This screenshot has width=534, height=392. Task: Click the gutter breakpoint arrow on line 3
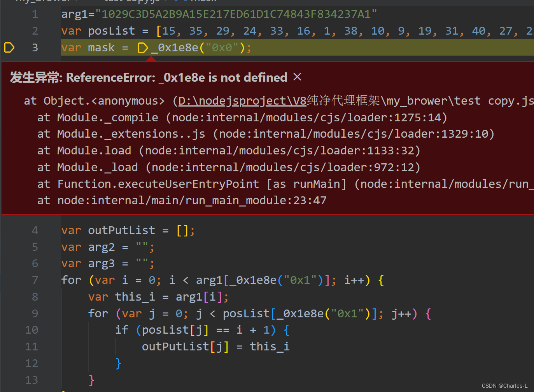pyautogui.click(x=9, y=47)
